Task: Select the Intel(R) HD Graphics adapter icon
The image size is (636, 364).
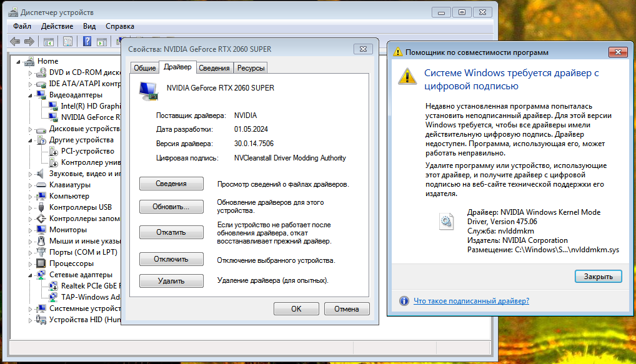Action: coord(52,106)
